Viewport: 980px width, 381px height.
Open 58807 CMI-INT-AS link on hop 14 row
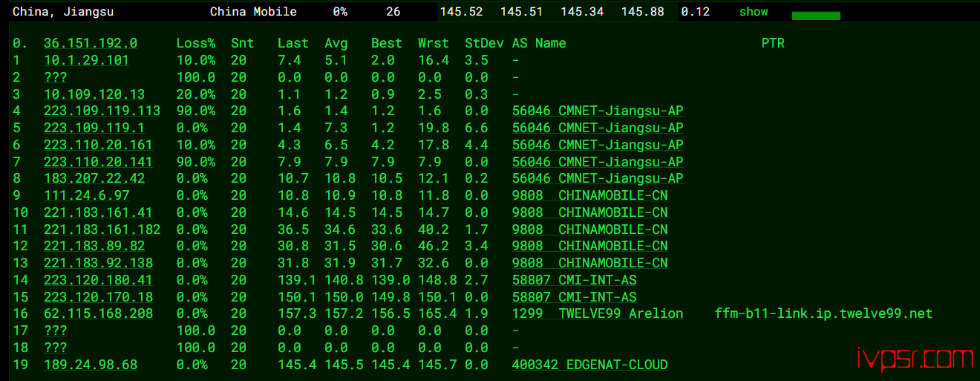pyautogui.click(x=575, y=281)
